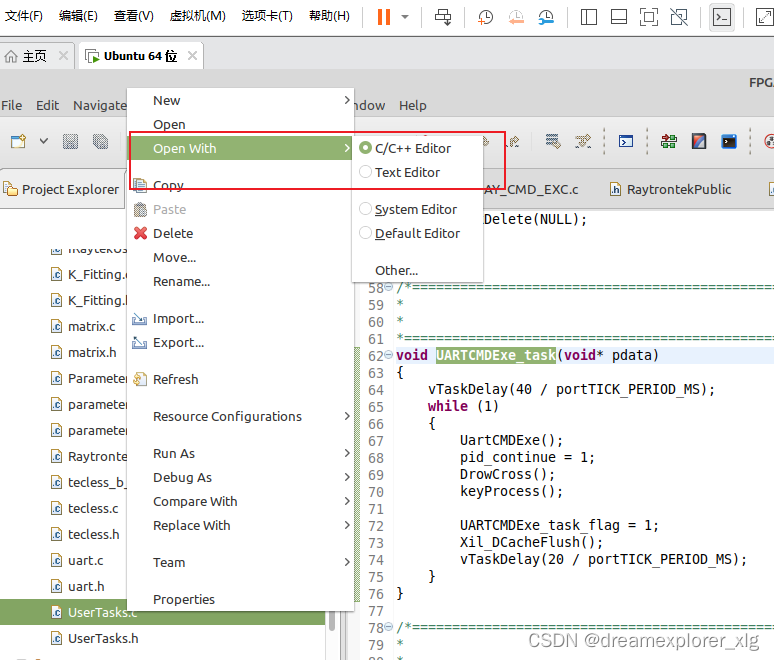The height and width of the screenshot is (660, 774).
Task: Click the send Ctrl+Alt+Del icon
Action: 443,17
